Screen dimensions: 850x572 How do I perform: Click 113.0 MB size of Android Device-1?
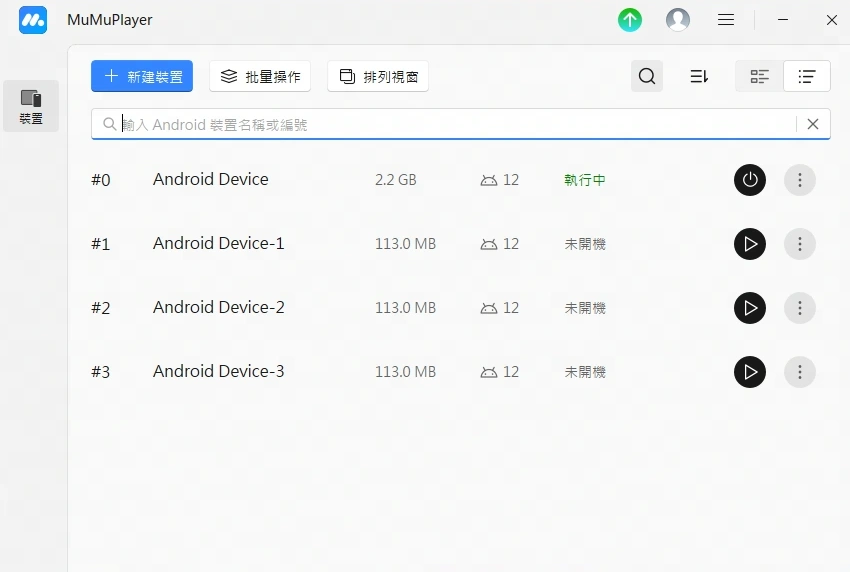coord(405,243)
